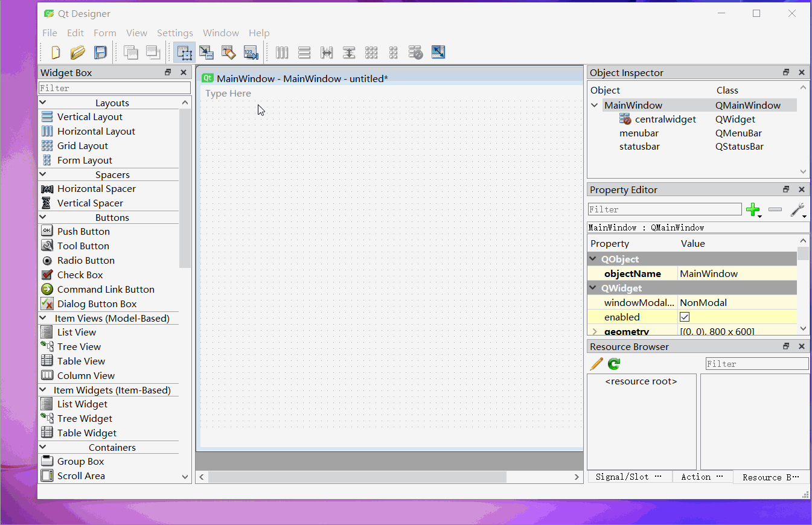
Task: Close the Widget Box panel
Action: 184,72
